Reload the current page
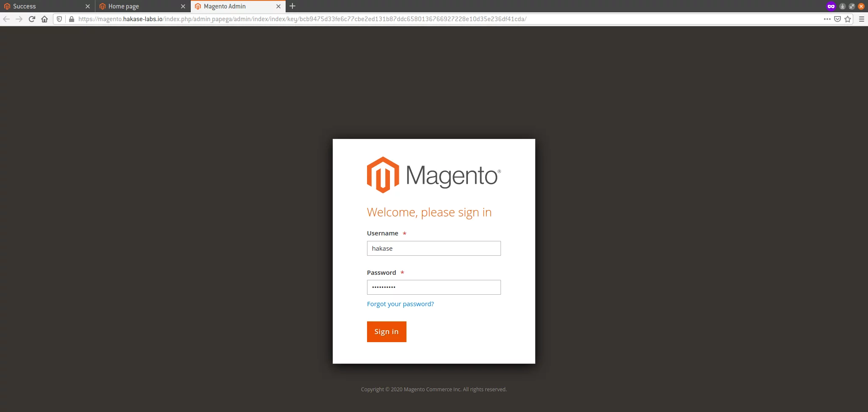 32,19
